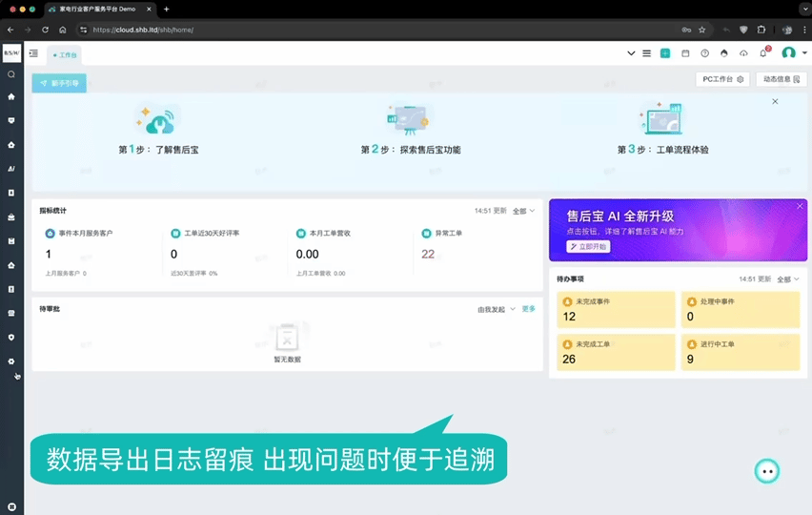812x515 pixels.
Task: Open the location pin sidebar icon
Action: (11, 338)
